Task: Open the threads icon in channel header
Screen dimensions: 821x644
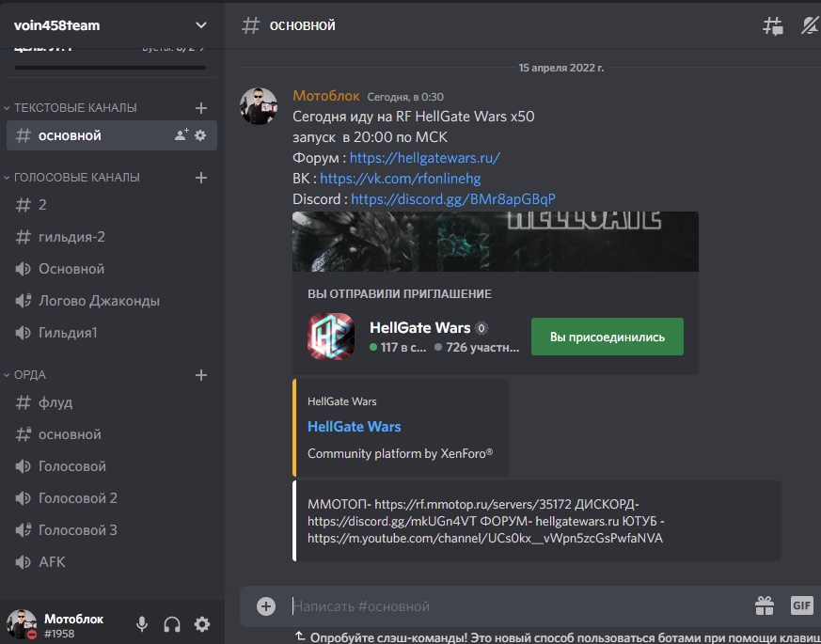Action: 773,25
